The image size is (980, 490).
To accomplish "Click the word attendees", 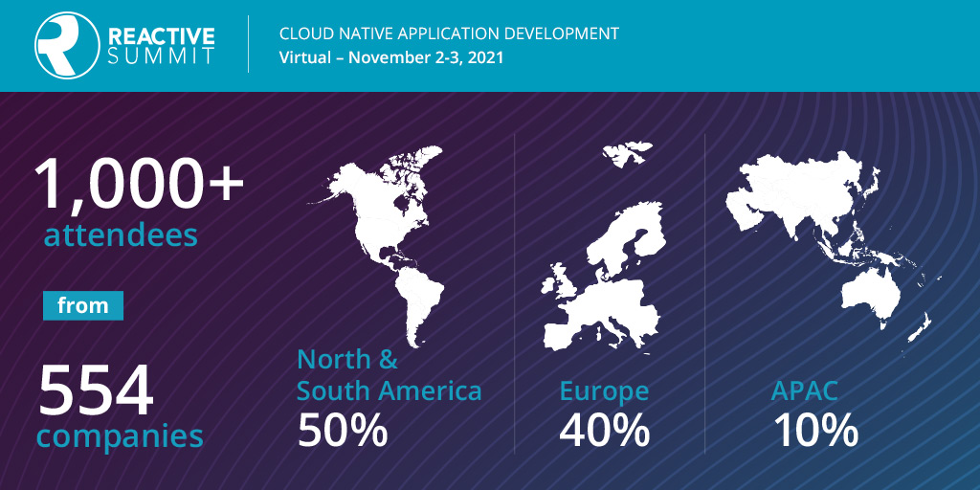I will coord(121,236).
